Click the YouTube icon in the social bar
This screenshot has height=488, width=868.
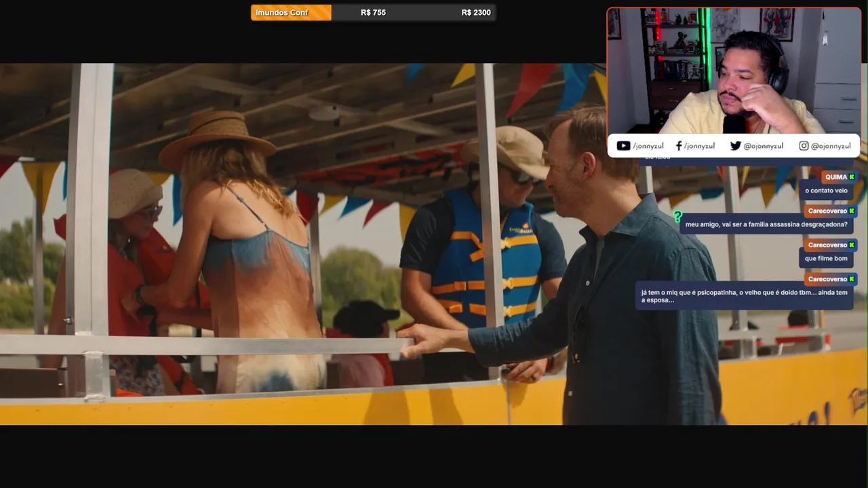(623, 146)
